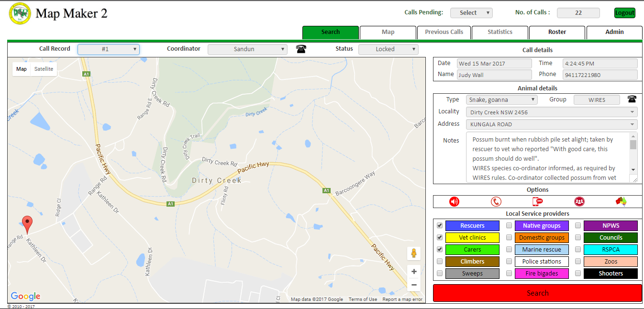Check the Shooters checkbox
Image resolution: width=644 pixels, height=309 pixels.
(578, 273)
